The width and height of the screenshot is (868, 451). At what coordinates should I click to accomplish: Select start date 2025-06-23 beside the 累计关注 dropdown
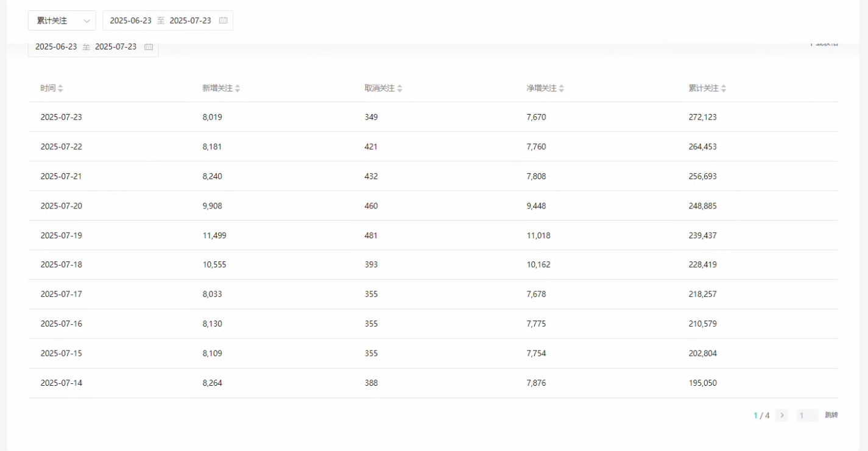[130, 21]
